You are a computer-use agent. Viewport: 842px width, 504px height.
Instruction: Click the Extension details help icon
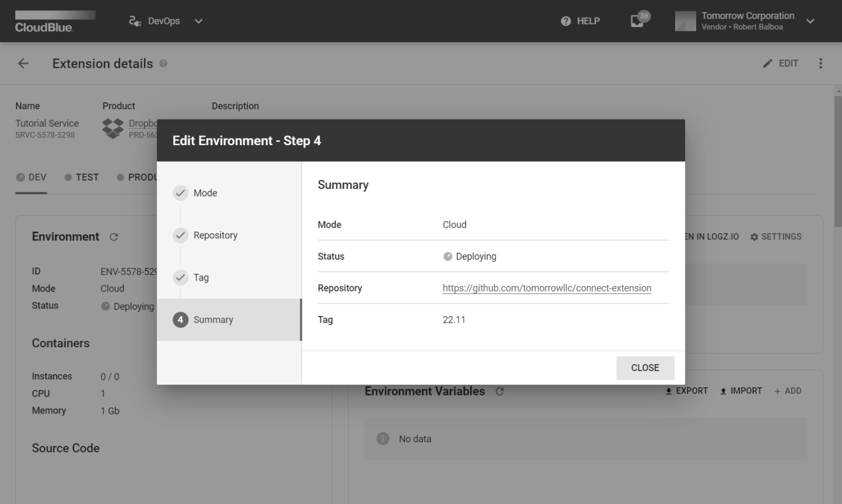163,64
